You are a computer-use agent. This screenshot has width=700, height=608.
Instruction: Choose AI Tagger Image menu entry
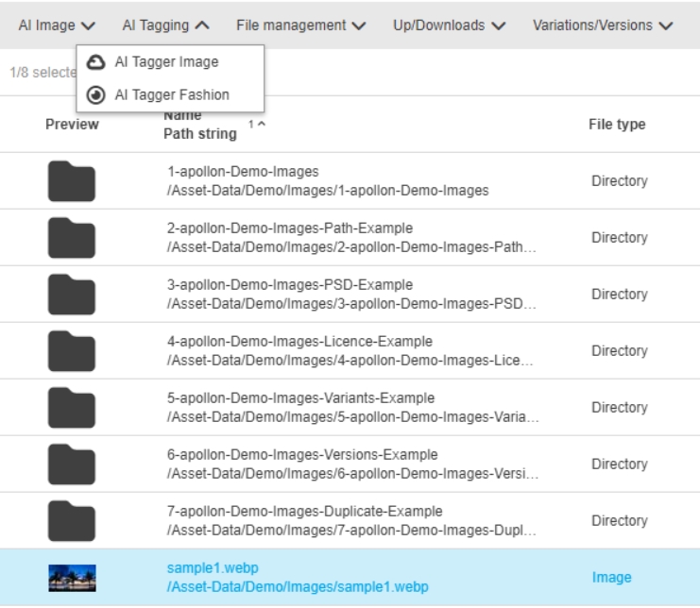pos(166,62)
